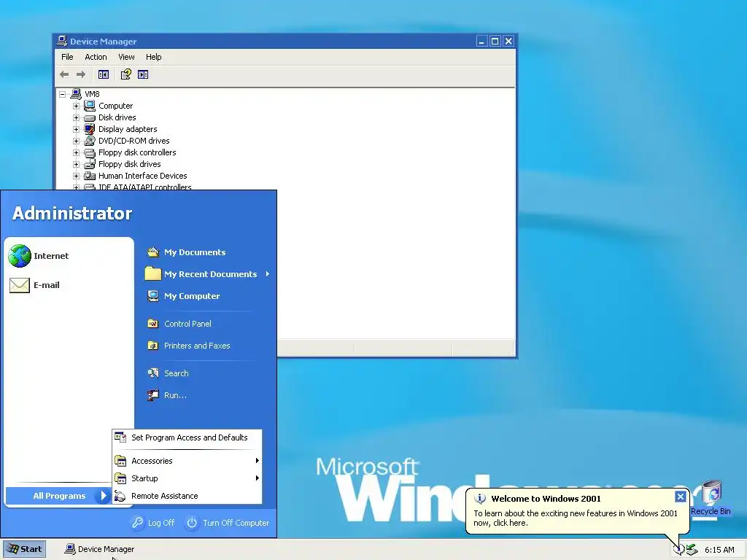Click the Human Interface Devices icon
The image size is (747, 560).
[x=90, y=176]
